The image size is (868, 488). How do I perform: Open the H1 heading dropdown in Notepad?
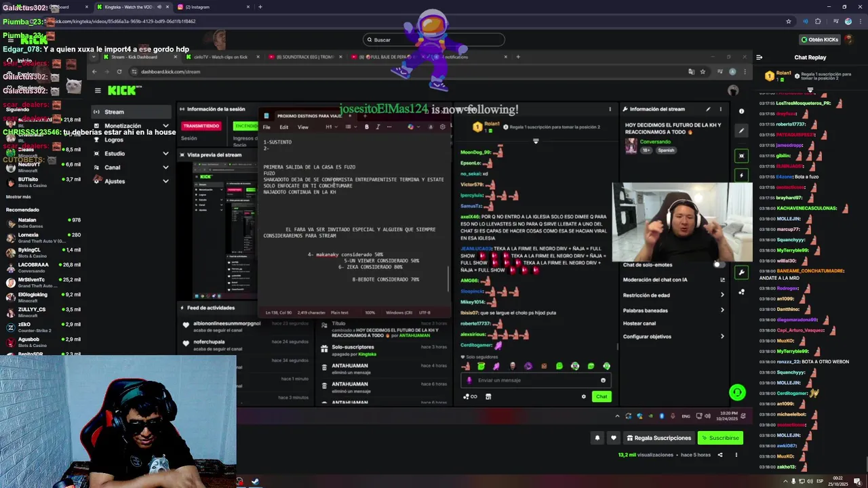330,127
